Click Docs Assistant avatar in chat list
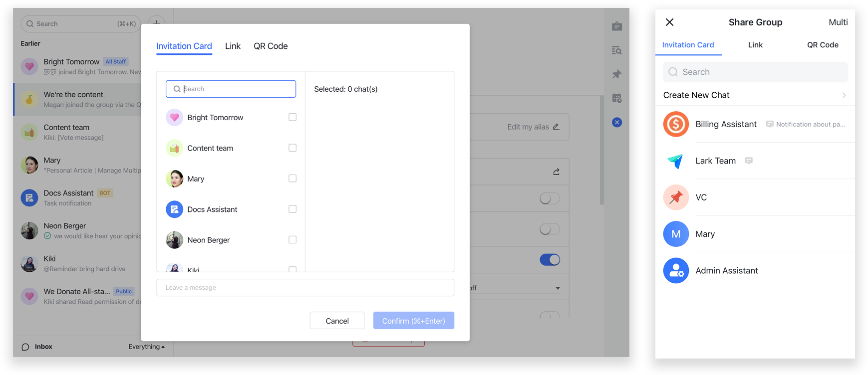The width and height of the screenshot is (868, 375). point(29,198)
